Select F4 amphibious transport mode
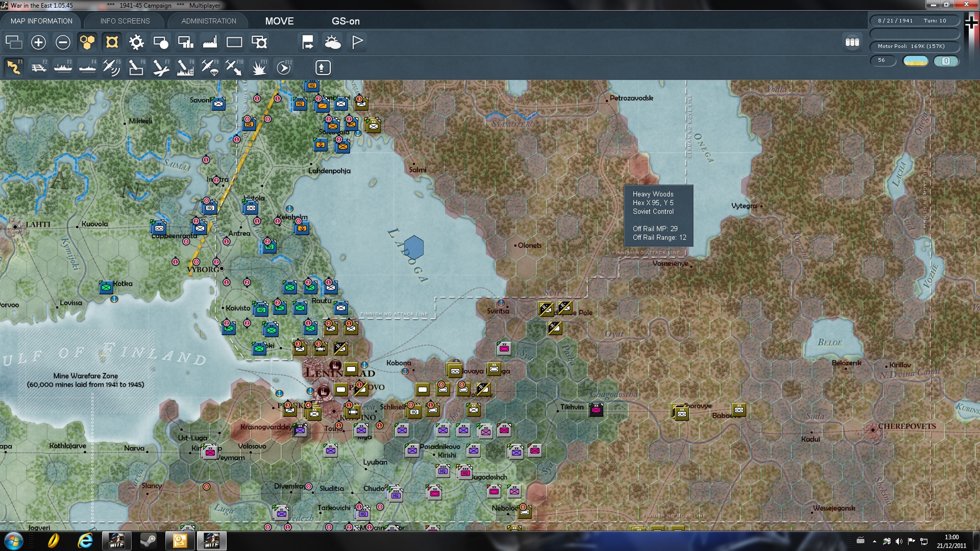 coord(87,67)
